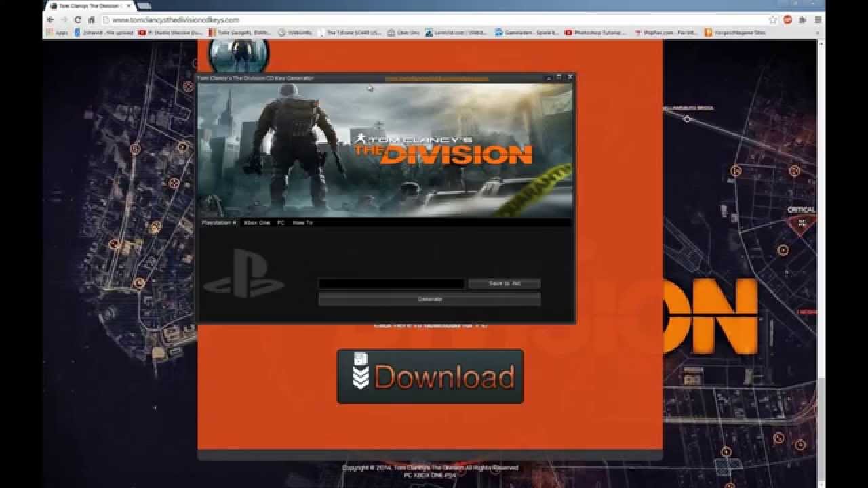Open the Gameladen bookmark
This screenshot has height=488, width=868.
point(528,33)
